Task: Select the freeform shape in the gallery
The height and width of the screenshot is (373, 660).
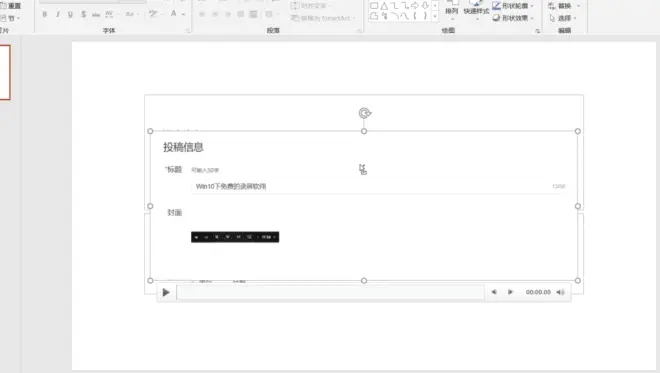Action: click(374, 16)
